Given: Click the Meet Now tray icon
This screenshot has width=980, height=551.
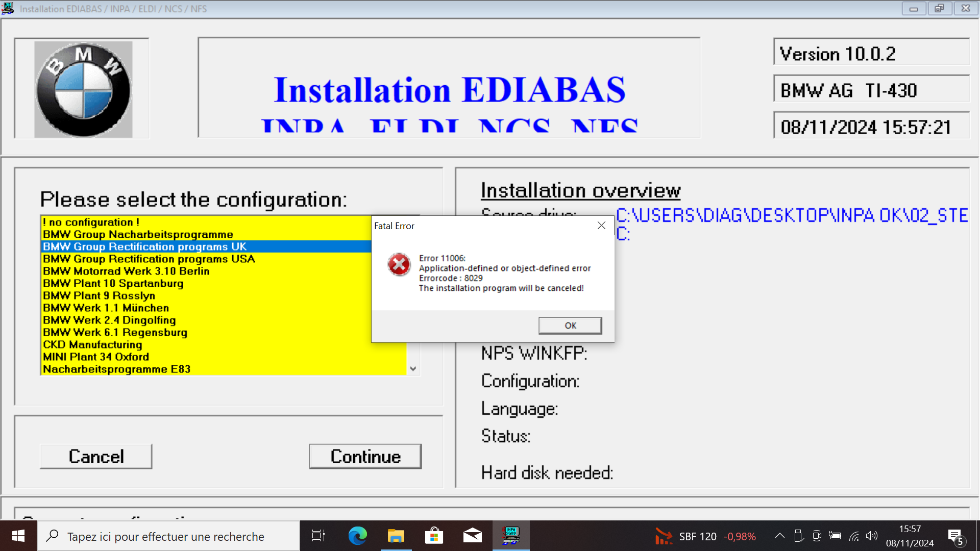Looking at the screenshot, I should click(x=817, y=536).
